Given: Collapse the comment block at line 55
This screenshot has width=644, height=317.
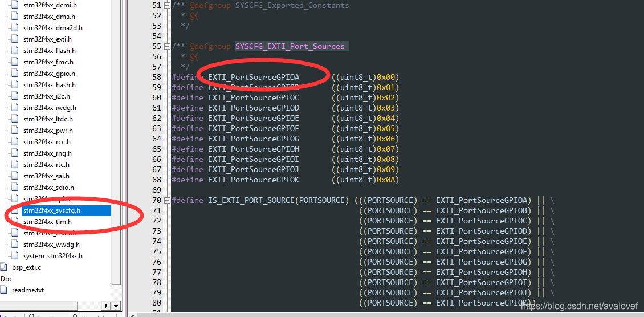Looking at the screenshot, I should 167,46.
